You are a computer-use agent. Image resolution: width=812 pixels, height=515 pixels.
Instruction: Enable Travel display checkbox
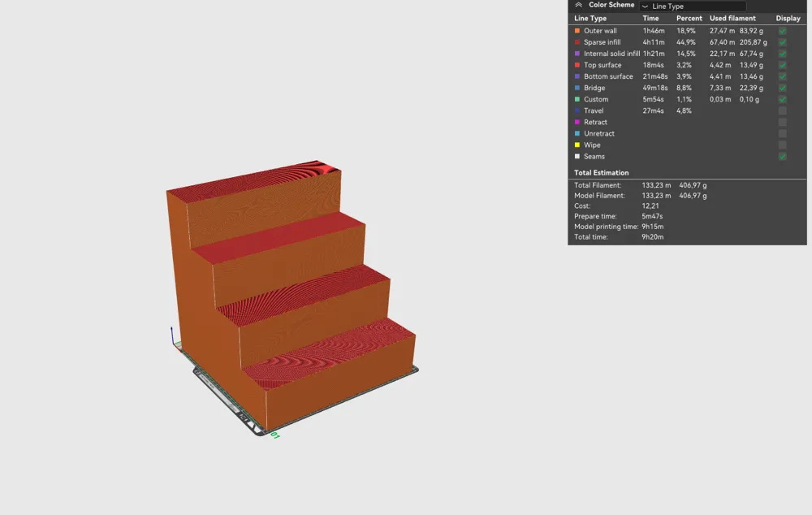tap(783, 110)
